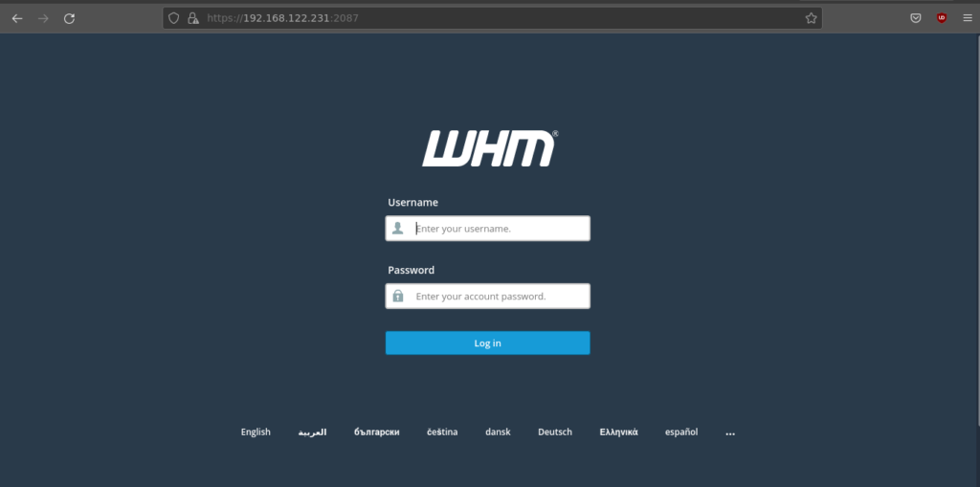Click the user icon in username field

click(x=397, y=228)
